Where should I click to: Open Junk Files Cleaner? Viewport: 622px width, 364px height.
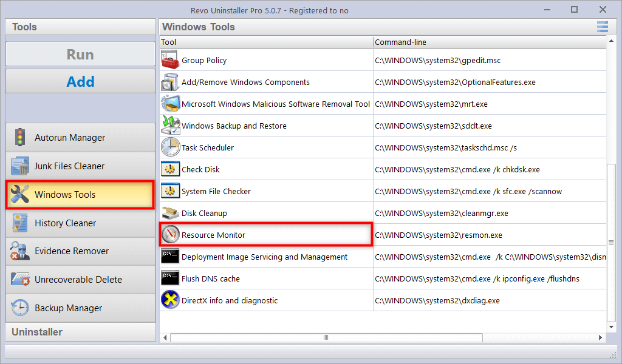click(x=80, y=166)
